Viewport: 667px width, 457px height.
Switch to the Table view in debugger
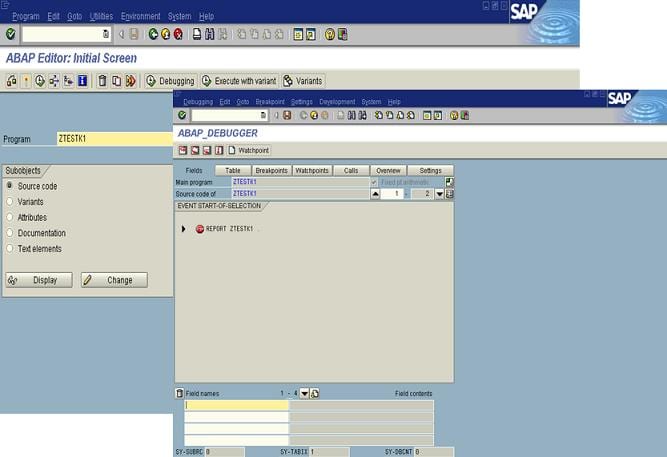(x=233, y=170)
